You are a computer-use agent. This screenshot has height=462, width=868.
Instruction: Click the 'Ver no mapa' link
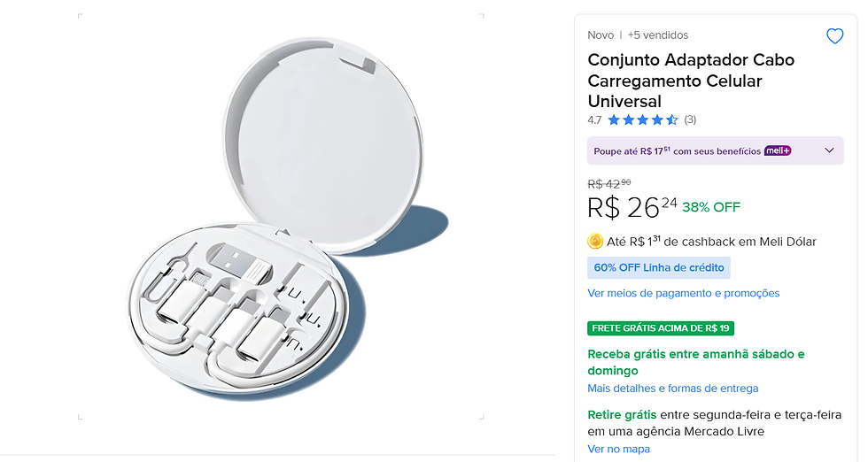(x=618, y=449)
